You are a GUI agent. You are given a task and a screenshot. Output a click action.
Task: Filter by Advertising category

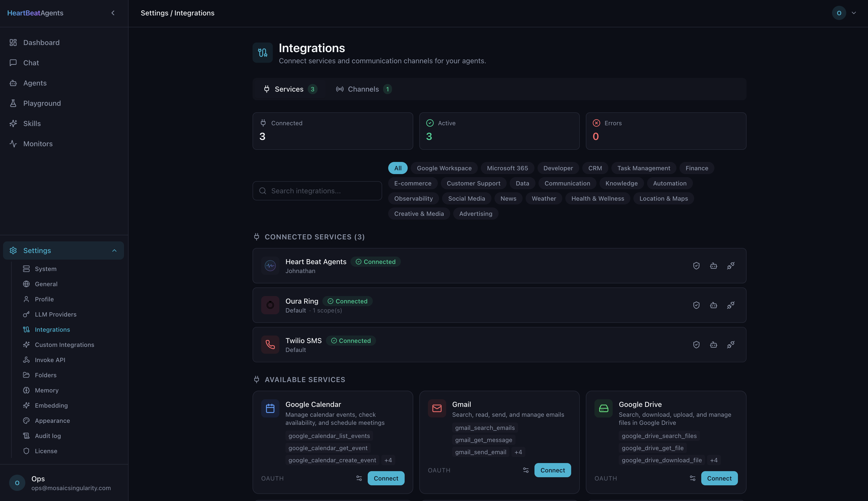(x=476, y=214)
